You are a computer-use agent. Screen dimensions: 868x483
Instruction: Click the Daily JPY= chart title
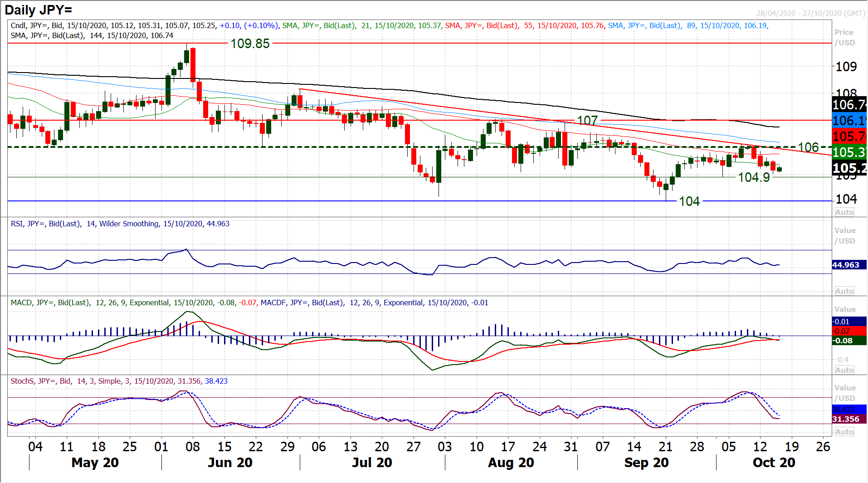39,10
